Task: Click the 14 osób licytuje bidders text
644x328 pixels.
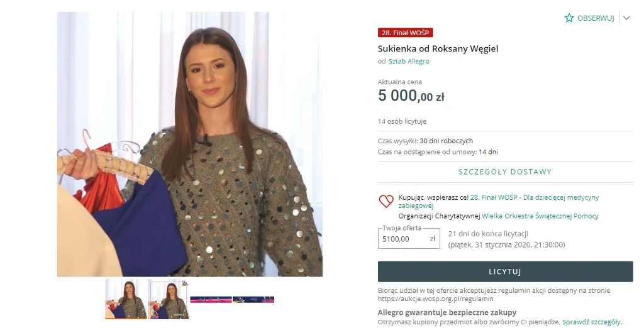Action: tap(402, 121)
